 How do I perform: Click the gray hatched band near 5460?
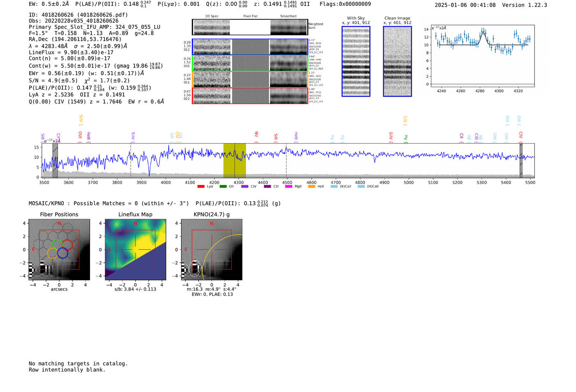point(521,160)
